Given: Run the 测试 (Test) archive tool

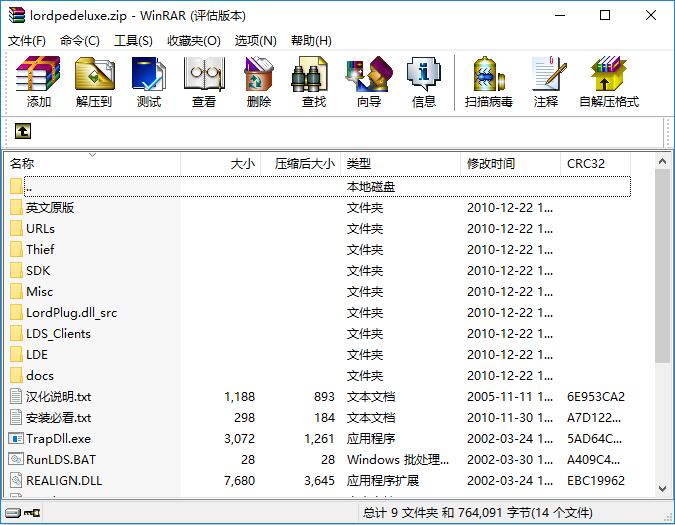Looking at the screenshot, I should pos(149,82).
